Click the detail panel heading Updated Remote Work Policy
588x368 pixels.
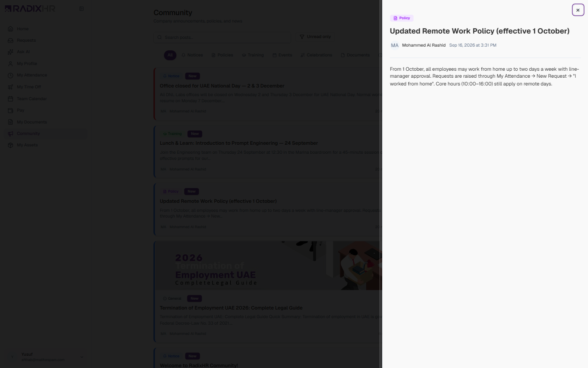pos(480,31)
